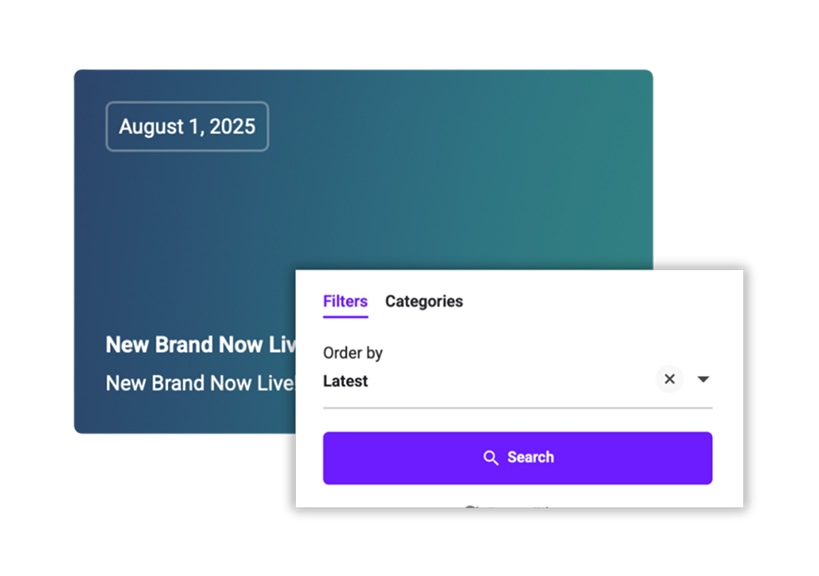819x576 pixels.
Task: Select the August 1, 2025 date badge
Action: (x=187, y=127)
